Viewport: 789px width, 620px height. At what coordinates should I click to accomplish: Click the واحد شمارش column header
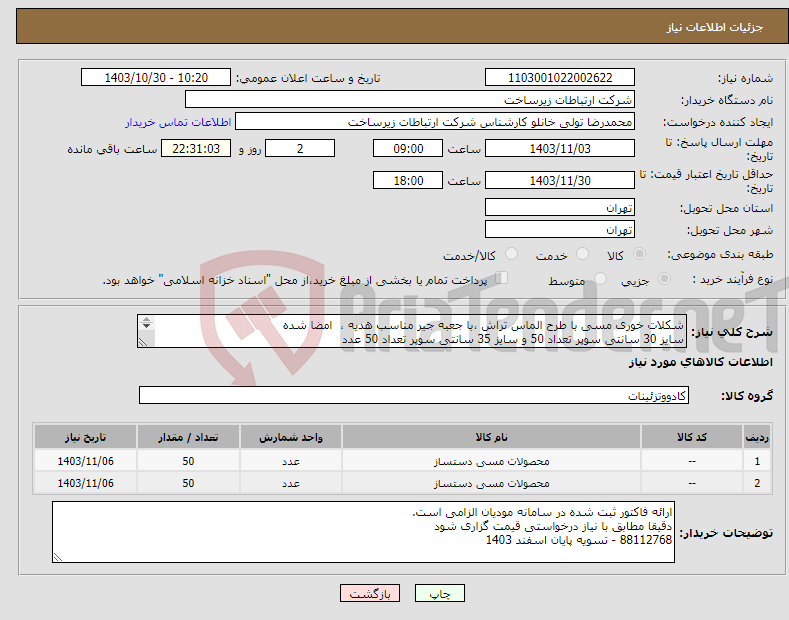tap(291, 437)
